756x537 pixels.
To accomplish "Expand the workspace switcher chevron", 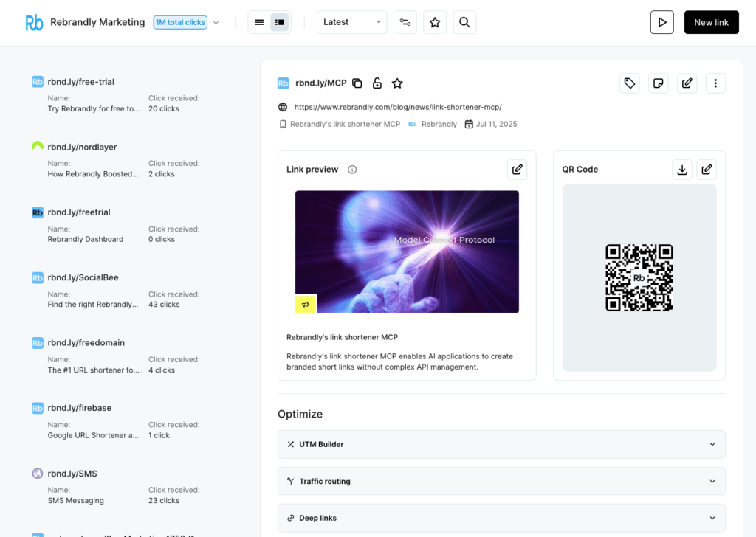I will tap(216, 23).
